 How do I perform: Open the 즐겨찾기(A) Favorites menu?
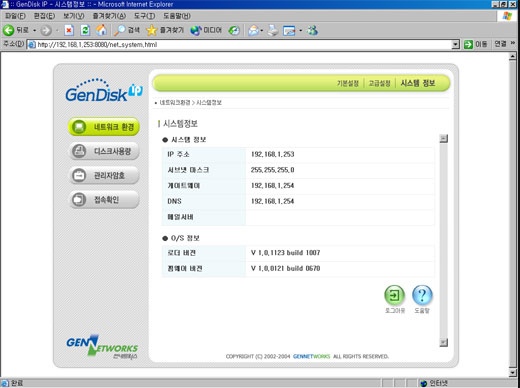109,16
